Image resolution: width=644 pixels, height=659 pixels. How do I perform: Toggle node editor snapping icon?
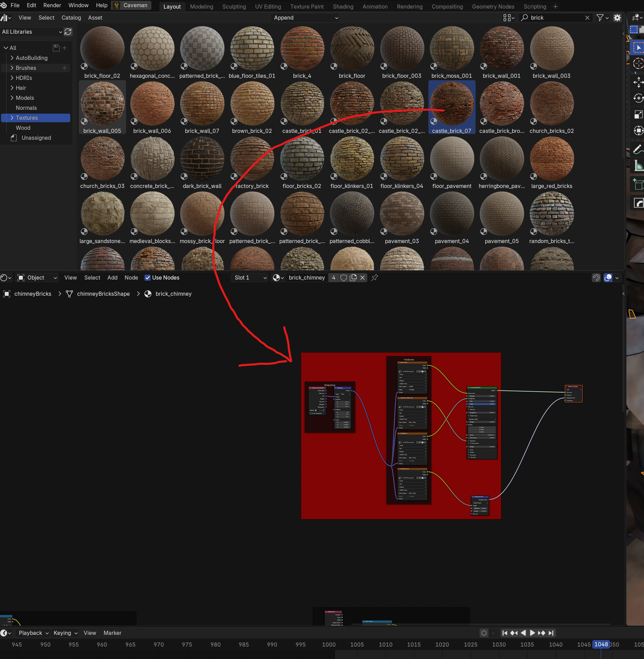596,278
